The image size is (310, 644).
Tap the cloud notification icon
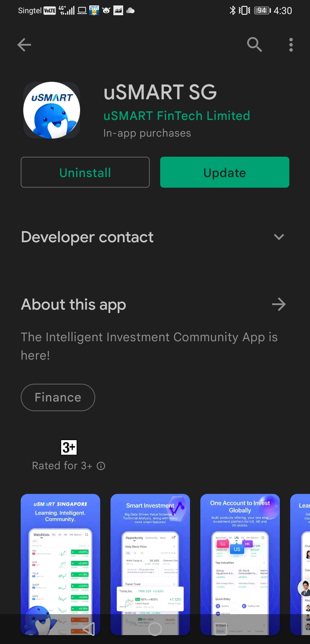pos(130,11)
